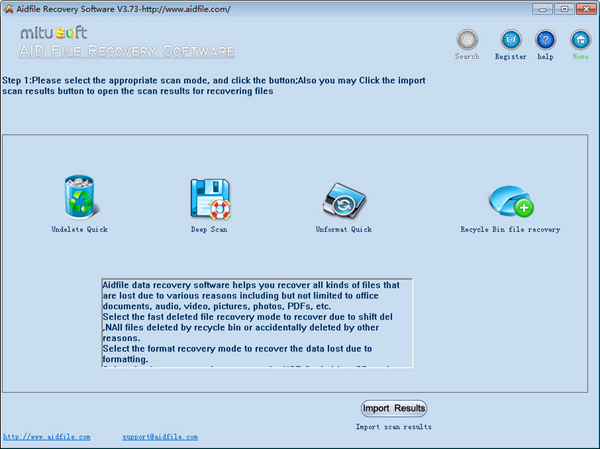The image size is (600, 449).
Task: Close the Aidfile Recovery window
Action: coord(586,9)
